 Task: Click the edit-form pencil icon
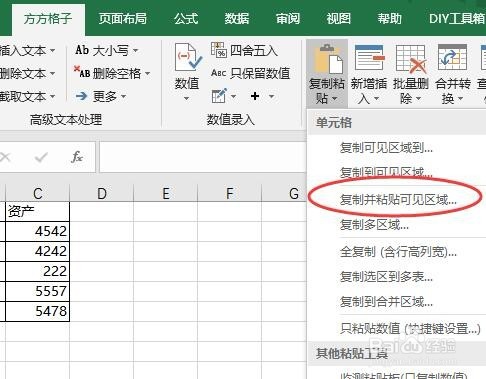coord(219,96)
